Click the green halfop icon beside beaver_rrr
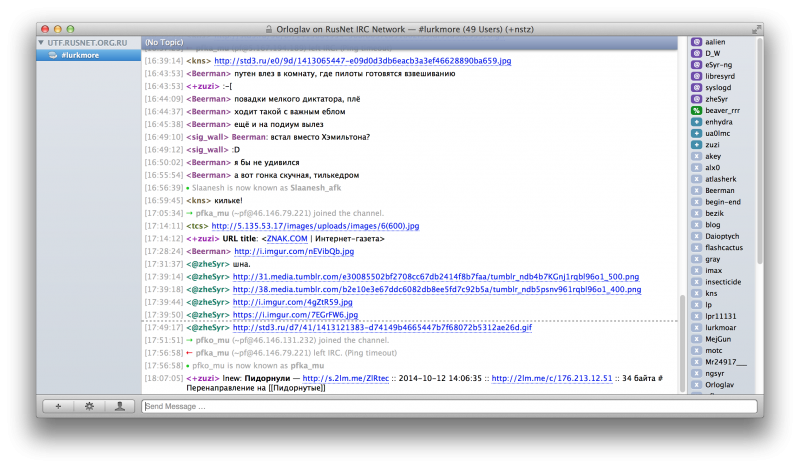This screenshot has height=468, width=800. click(x=696, y=110)
